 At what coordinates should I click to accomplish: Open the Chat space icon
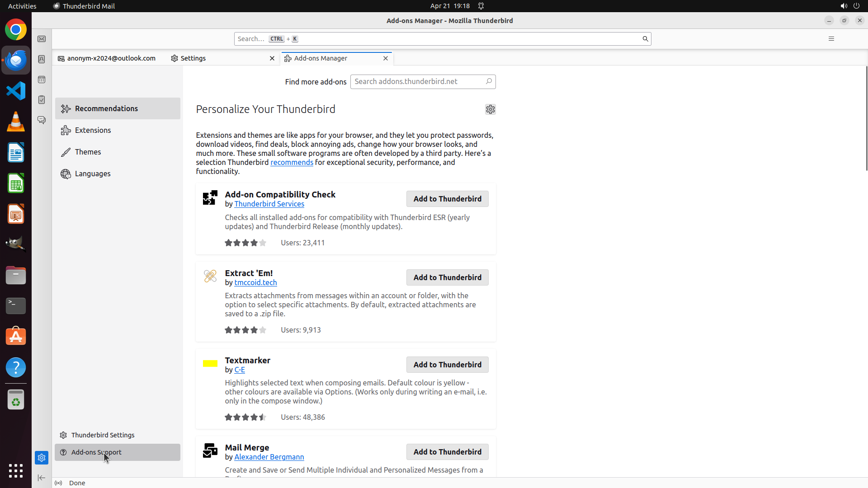click(42, 120)
